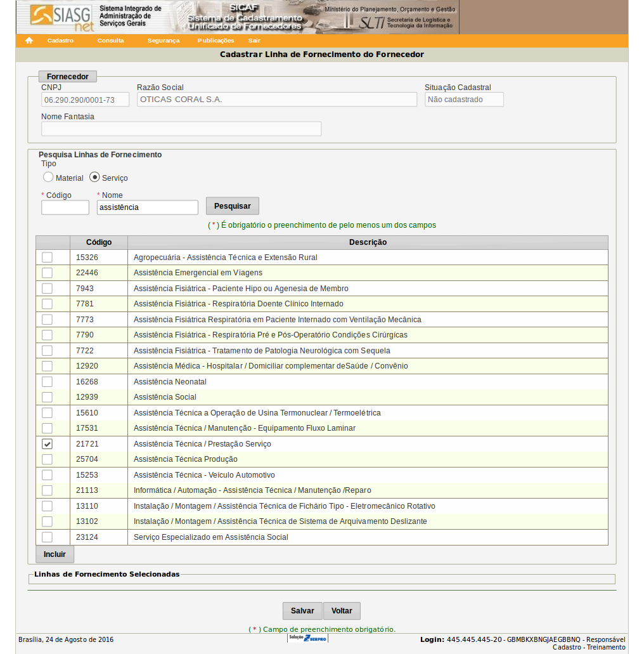Go to the home icon in the orange menu bar
This screenshot has height=654, width=644.
(x=29, y=41)
